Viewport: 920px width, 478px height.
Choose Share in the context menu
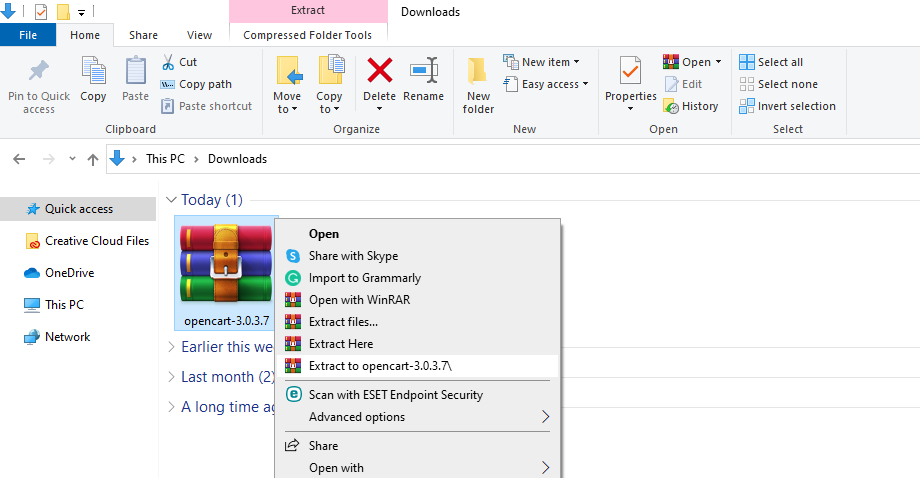(x=417, y=446)
